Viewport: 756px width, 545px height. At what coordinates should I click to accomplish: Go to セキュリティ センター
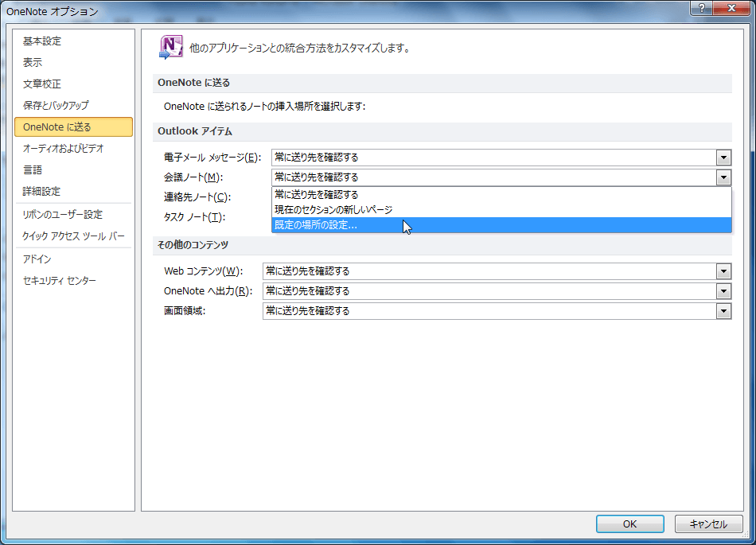(x=60, y=280)
